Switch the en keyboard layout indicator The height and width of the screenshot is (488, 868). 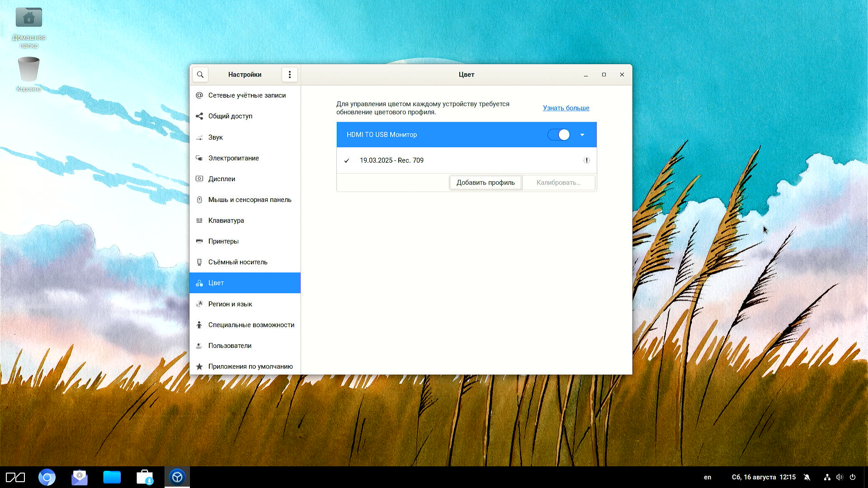click(x=708, y=477)
